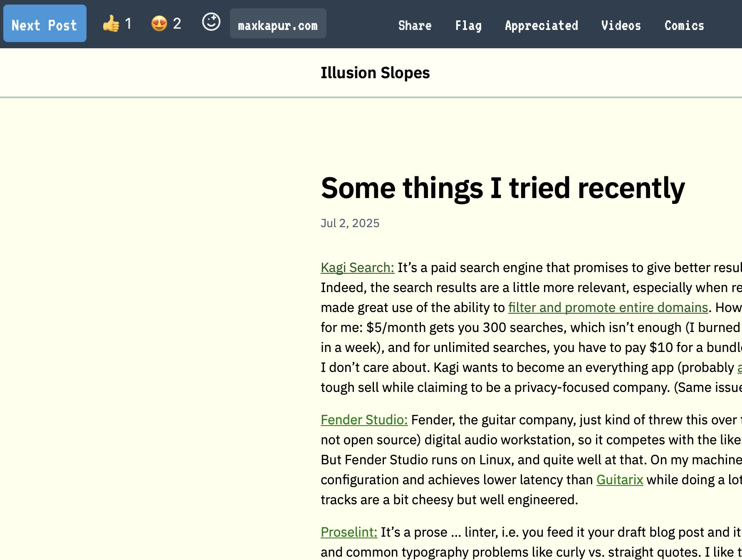Flag this post
742x560 pixels.
click(468, 25)
